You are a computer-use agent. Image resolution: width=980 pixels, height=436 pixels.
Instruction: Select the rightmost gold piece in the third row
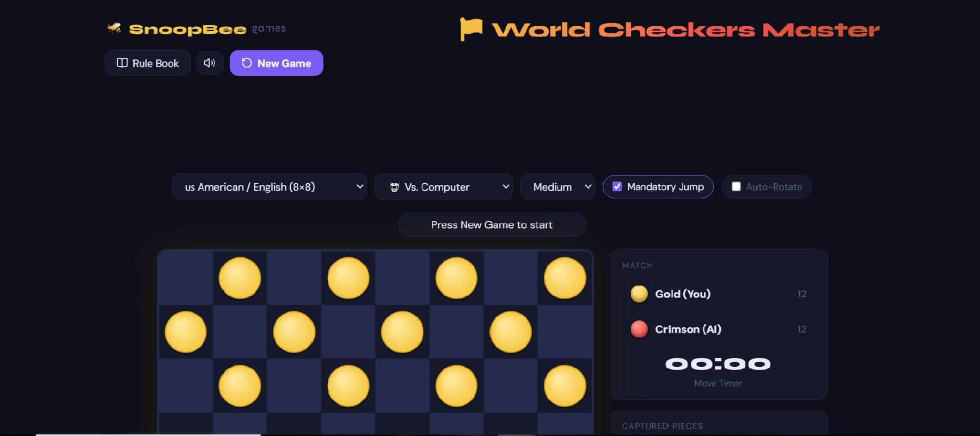pos(565,386)
